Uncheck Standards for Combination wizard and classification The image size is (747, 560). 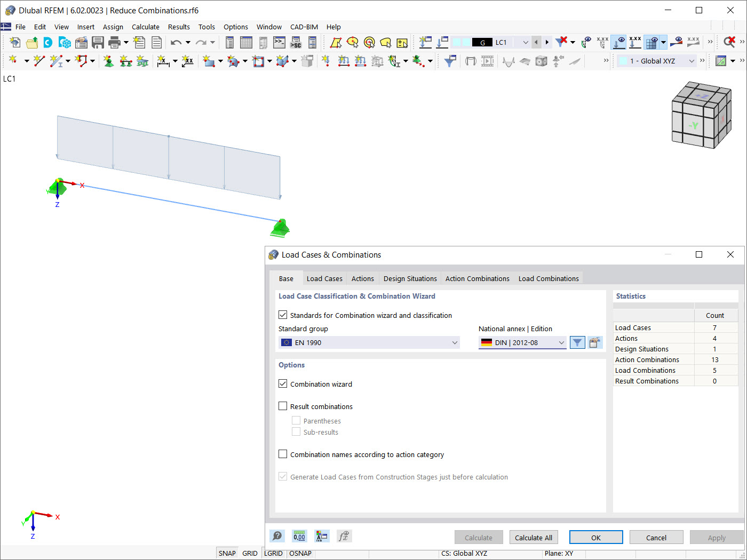[283, 315]
